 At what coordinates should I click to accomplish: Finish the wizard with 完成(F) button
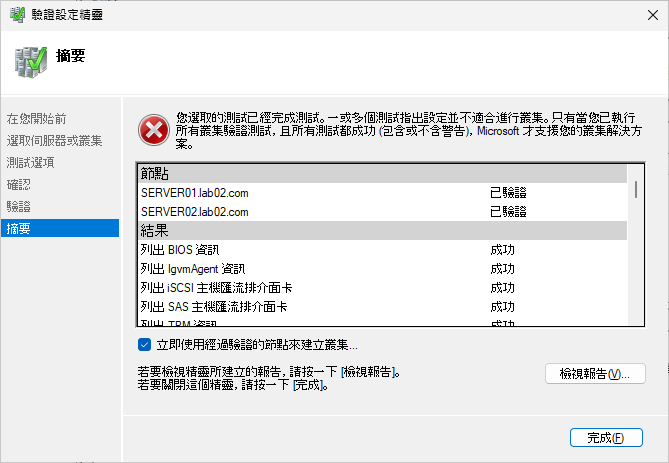606,438
